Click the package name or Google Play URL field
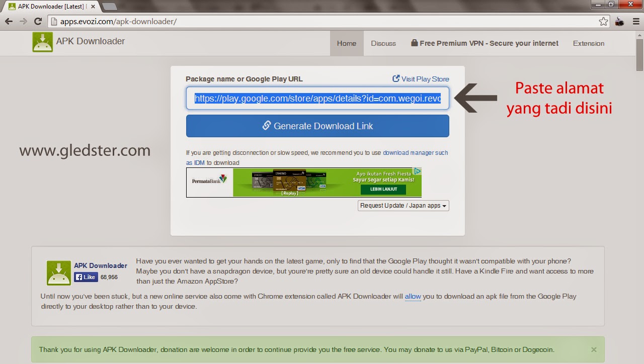Image resolution: width=644 pixels, height=364 pixels. tap(317, 98)
